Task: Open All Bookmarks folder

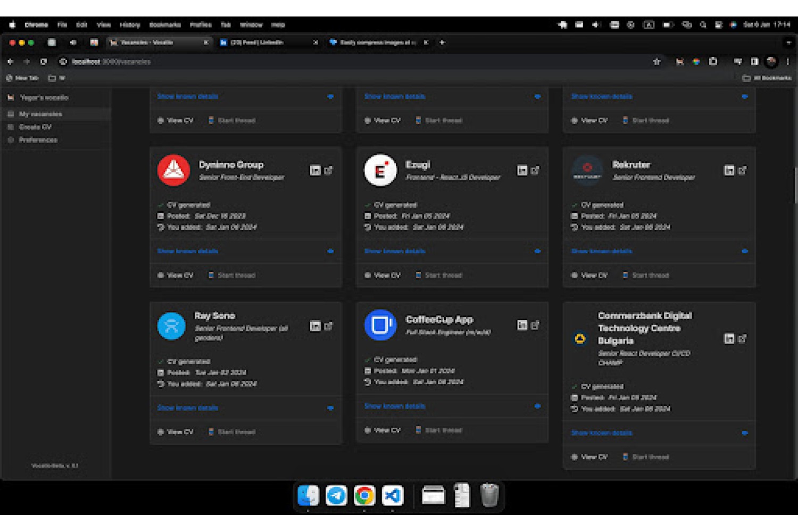Action: [x=767, y=78]
